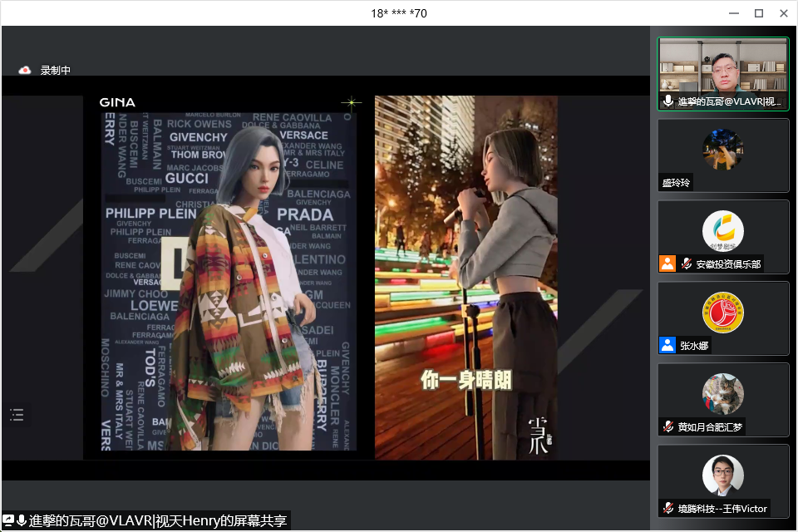Image resolution: width=798 pixels, height=532 pixels.
Task: Click the GINA title text on the slide
Action: 117,102
